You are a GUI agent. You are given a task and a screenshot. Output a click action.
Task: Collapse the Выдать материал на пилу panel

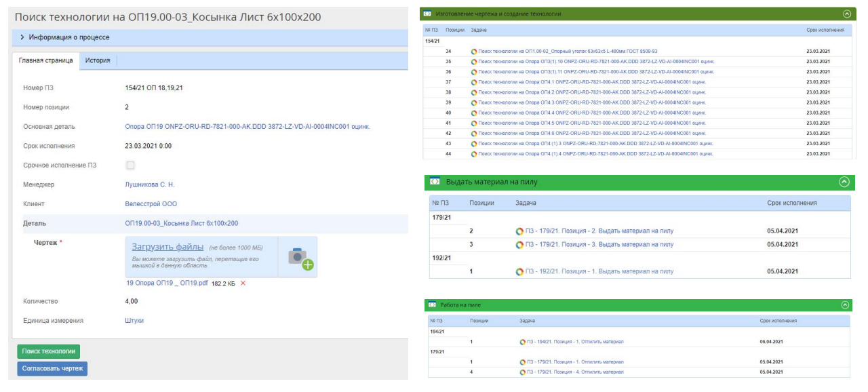(844, 182)
